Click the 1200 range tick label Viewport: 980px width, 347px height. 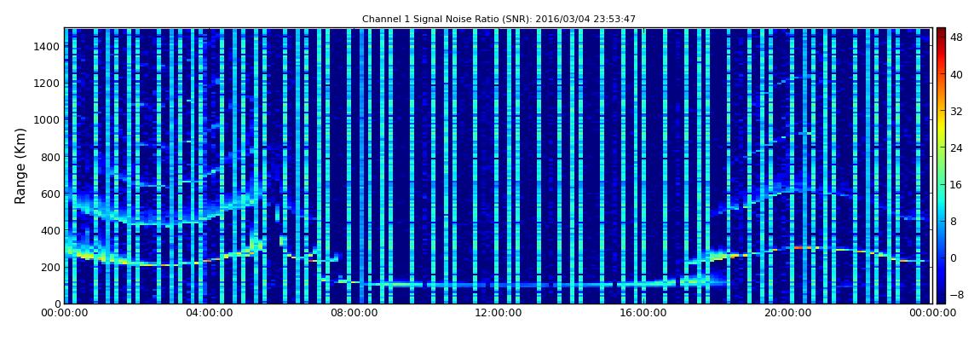48,84
